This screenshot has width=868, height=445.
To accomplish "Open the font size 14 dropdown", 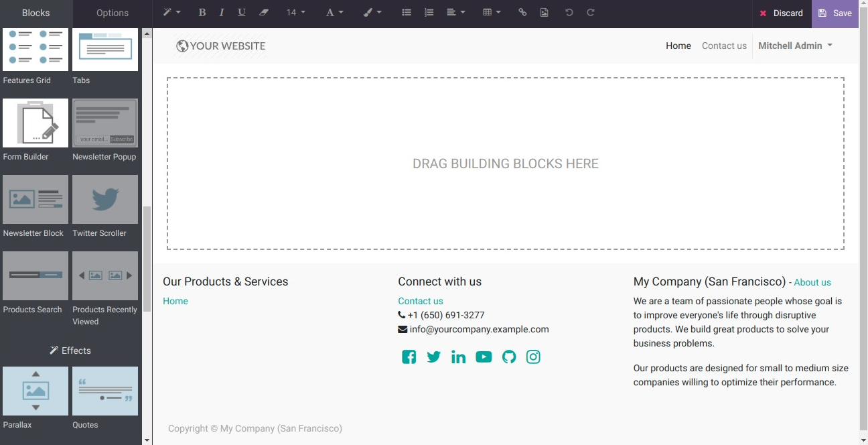I will (x=296, y=13).
